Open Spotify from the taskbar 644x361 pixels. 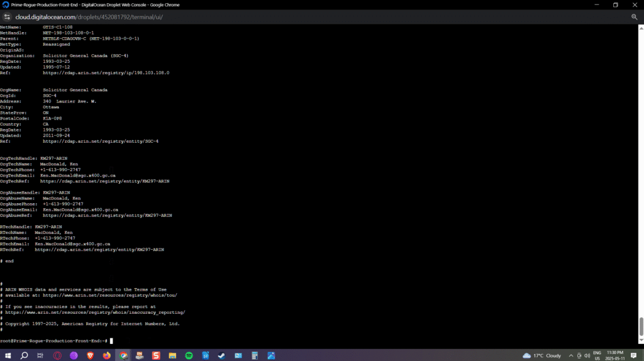point(189,355)
